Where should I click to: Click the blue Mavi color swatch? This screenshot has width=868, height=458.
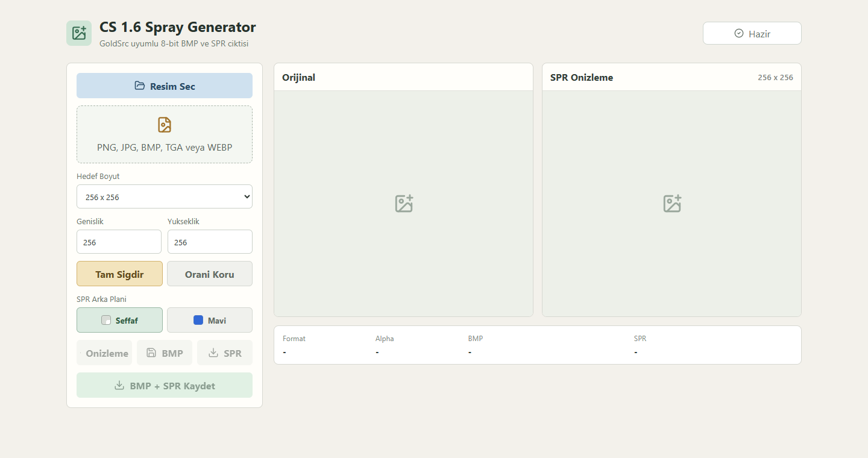coord(198,320)
